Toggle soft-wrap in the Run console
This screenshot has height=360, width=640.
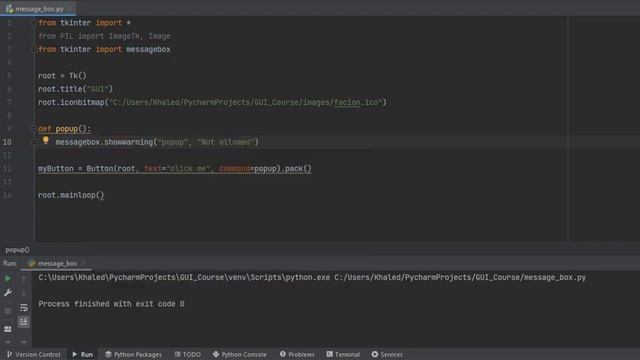pyautogui.click(x=24, y=307)
